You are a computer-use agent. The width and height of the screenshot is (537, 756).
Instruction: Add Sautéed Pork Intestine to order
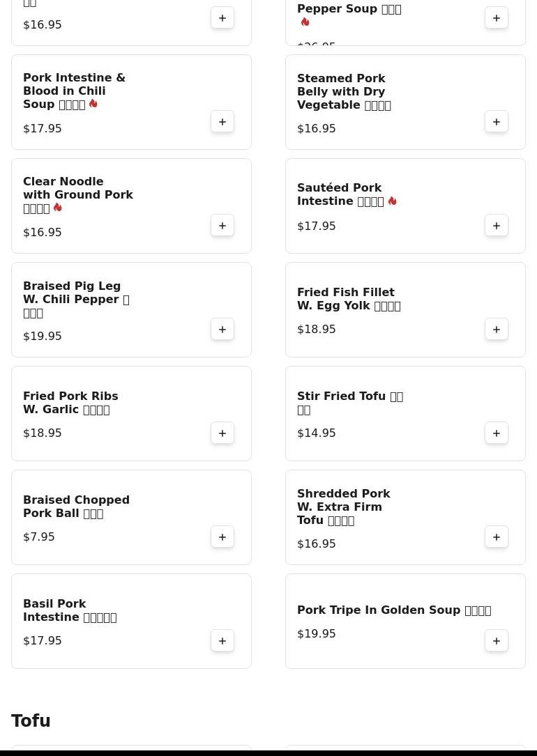pyautogui.click(x=497, y=225)
